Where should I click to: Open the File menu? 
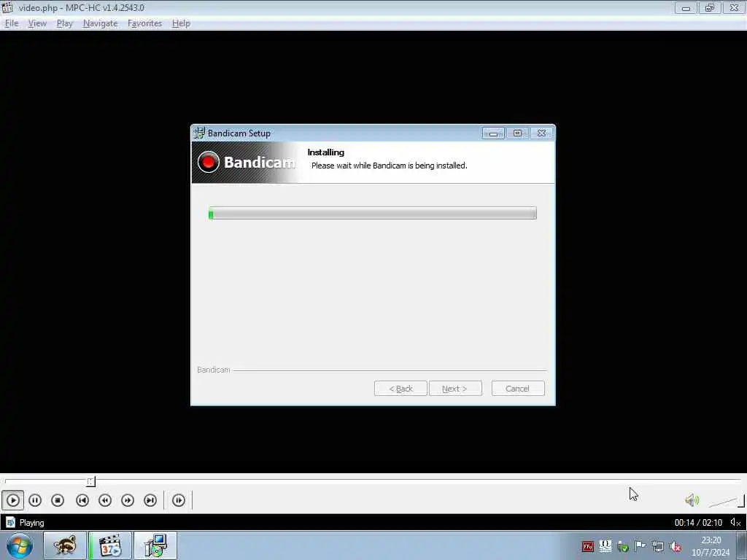coord(12,23)
